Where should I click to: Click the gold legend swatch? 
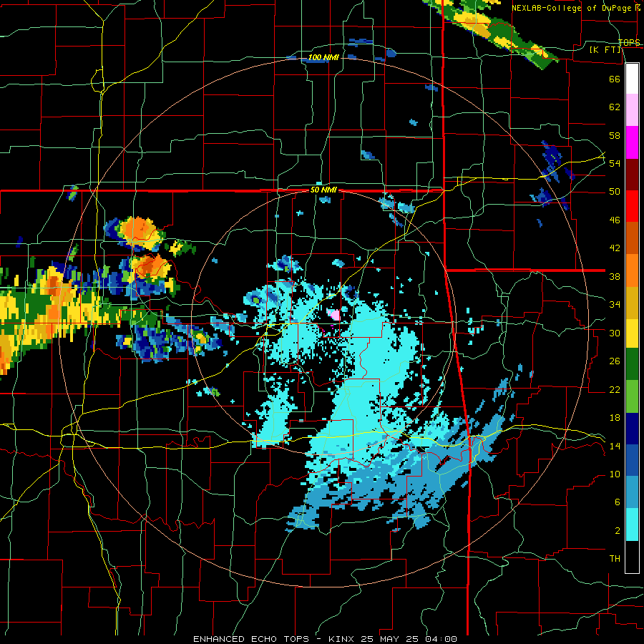(632, 303)
